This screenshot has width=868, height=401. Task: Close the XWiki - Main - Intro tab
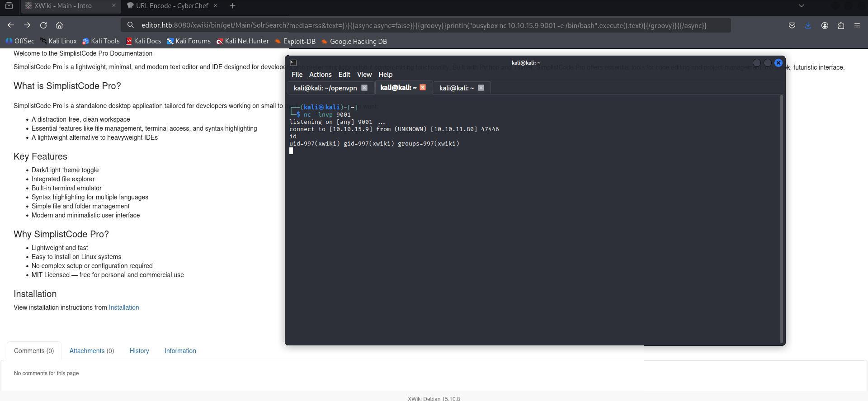pos(114,6)
